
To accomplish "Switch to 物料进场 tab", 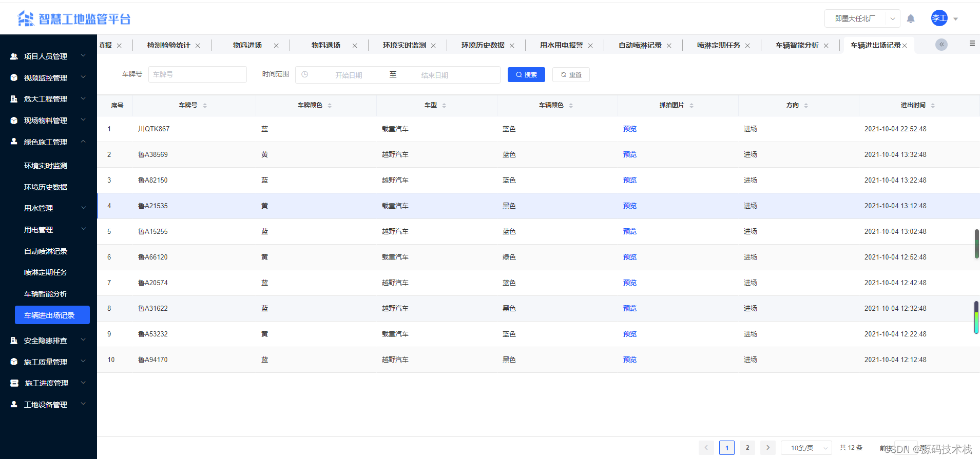I will (247, 45).
